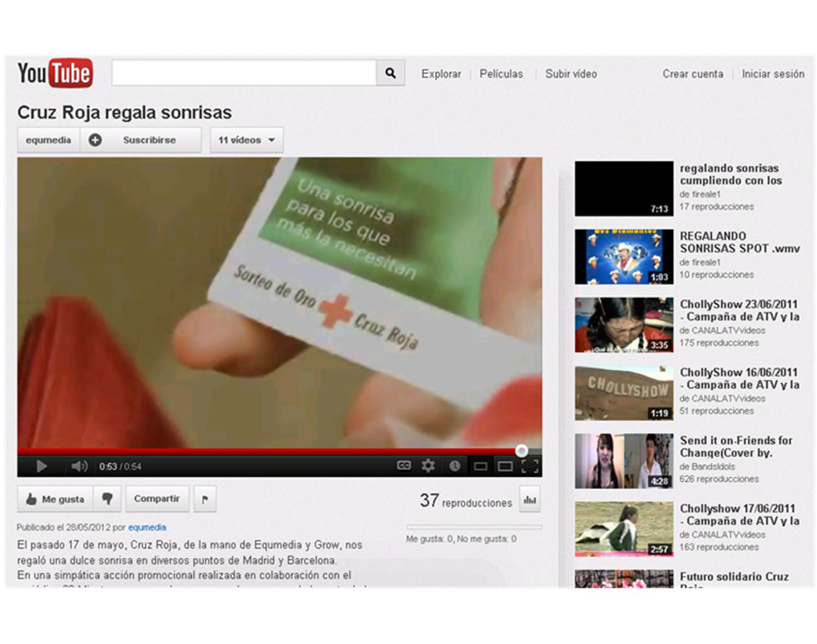Expand the 11 vídeos dropdown

click(x=246, y=140)
